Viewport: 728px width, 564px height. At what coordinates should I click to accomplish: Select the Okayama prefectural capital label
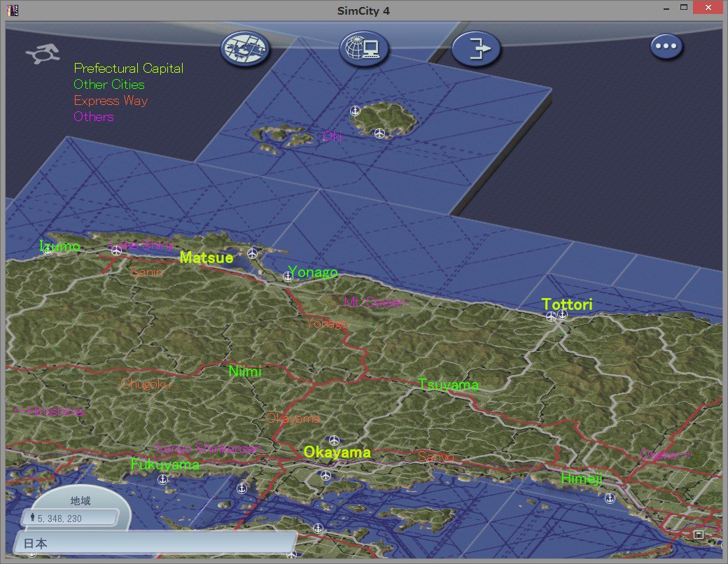click(x=337, y=452)
